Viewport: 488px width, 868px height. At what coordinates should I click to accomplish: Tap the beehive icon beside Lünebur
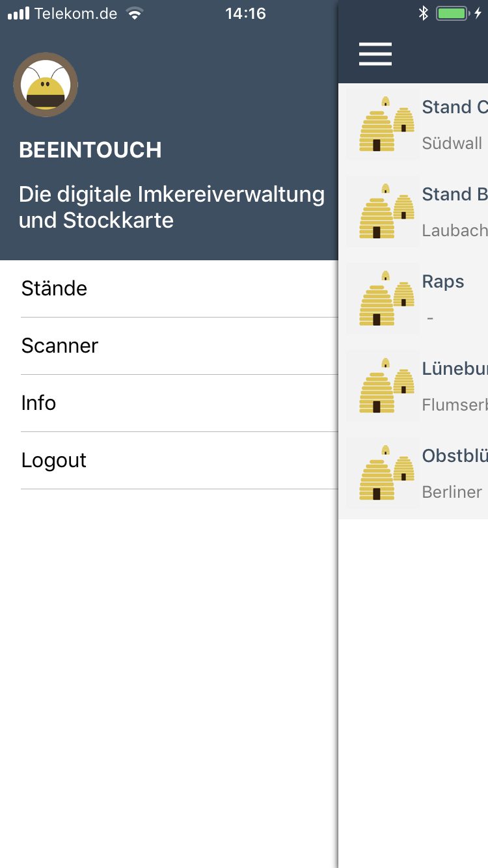386,386
